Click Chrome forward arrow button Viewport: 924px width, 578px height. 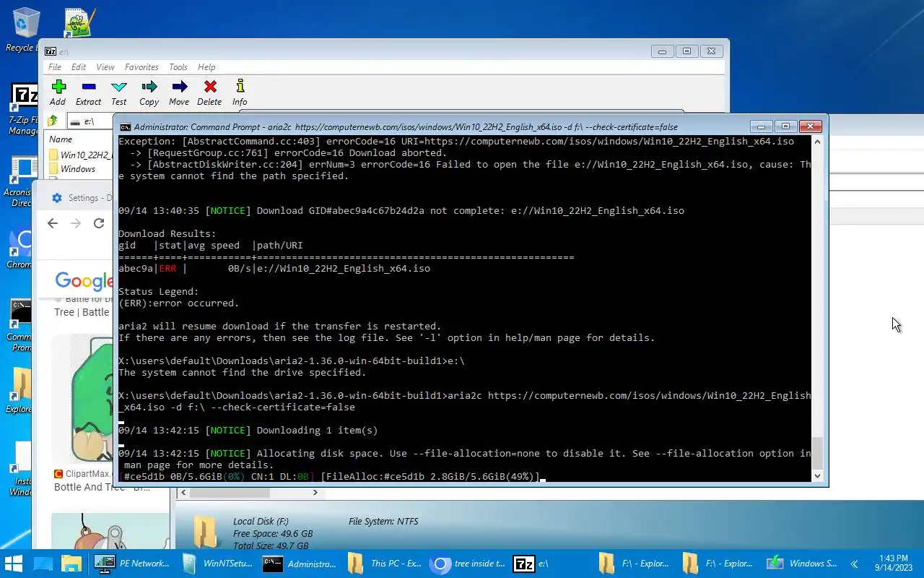tap(76, 223)
